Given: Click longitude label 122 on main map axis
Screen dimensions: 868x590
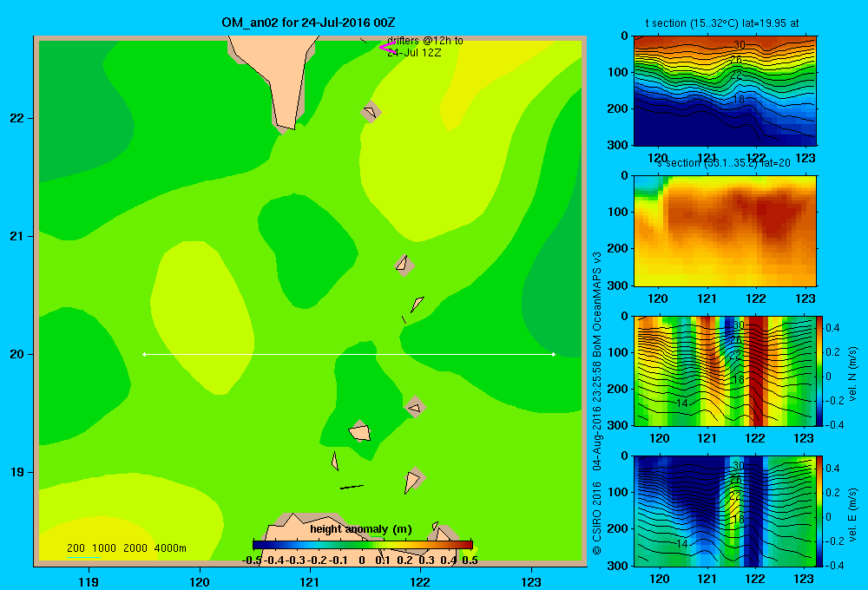Looking at the screenshot, I should (x=420, y=581).
